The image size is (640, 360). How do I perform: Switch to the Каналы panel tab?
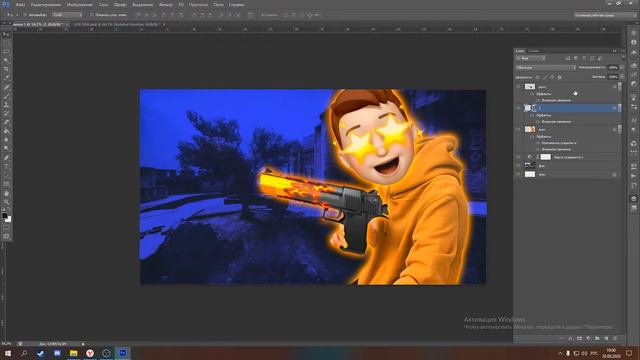pos(533,51)
